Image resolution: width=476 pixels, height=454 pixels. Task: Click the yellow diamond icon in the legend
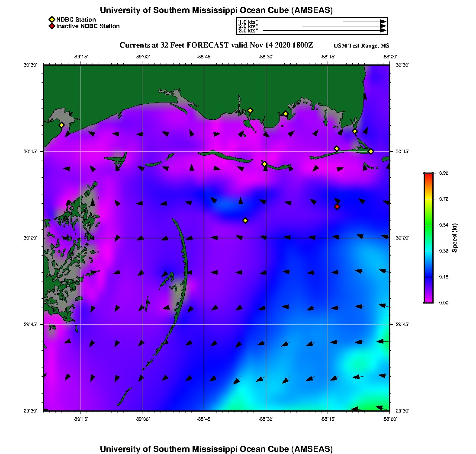click(x=51, y=19)
